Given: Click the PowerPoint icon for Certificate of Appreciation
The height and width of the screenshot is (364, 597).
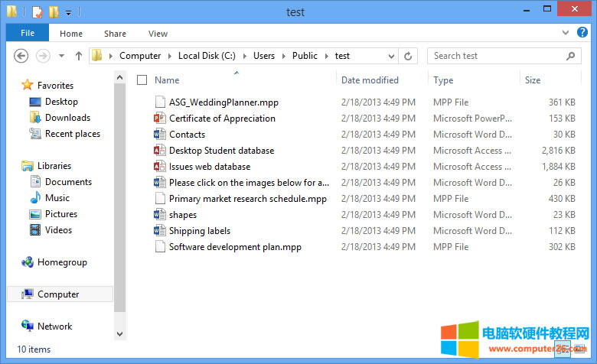Looking at the screenshot, I should 160,119.
